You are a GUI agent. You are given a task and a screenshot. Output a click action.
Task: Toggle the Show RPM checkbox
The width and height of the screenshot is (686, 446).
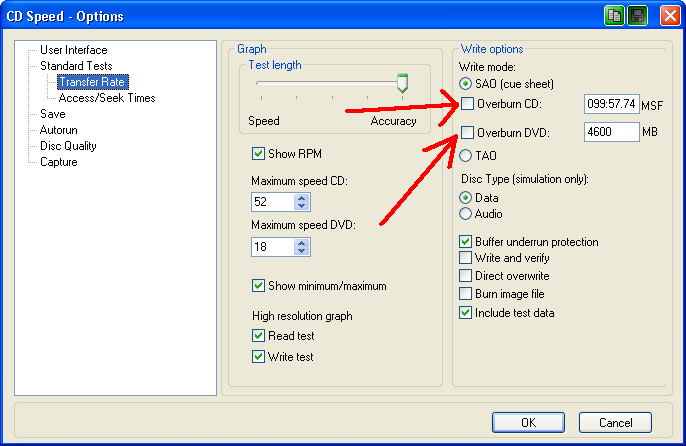(x=259, y=154)
